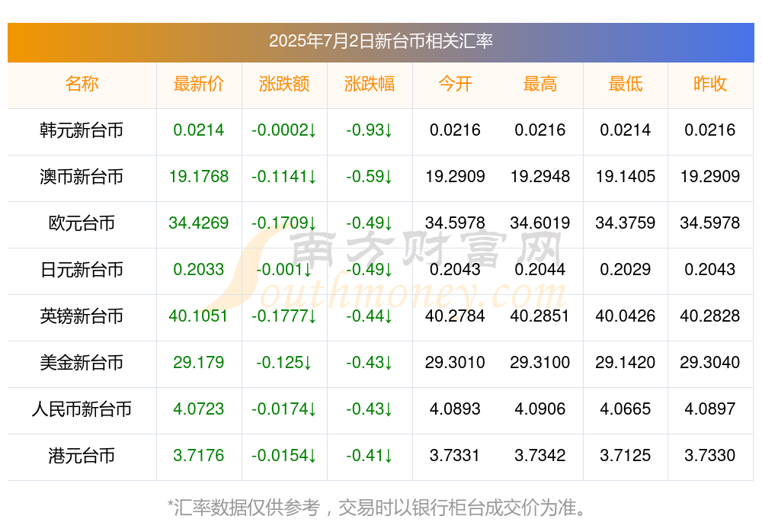Click high value 34.6019
Image resolution: width=762 pixels, height=532 pixels.
coord(540,223)
